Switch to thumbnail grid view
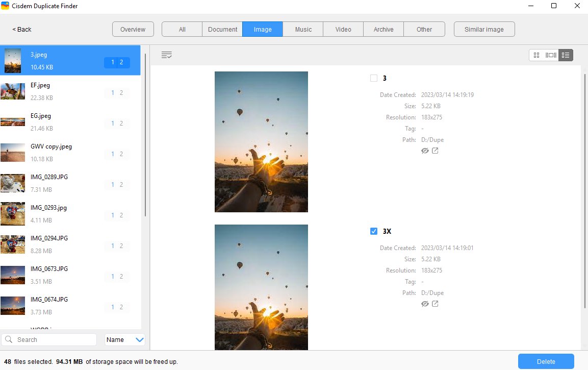This screenshot has height=370, width=588. 536,55
